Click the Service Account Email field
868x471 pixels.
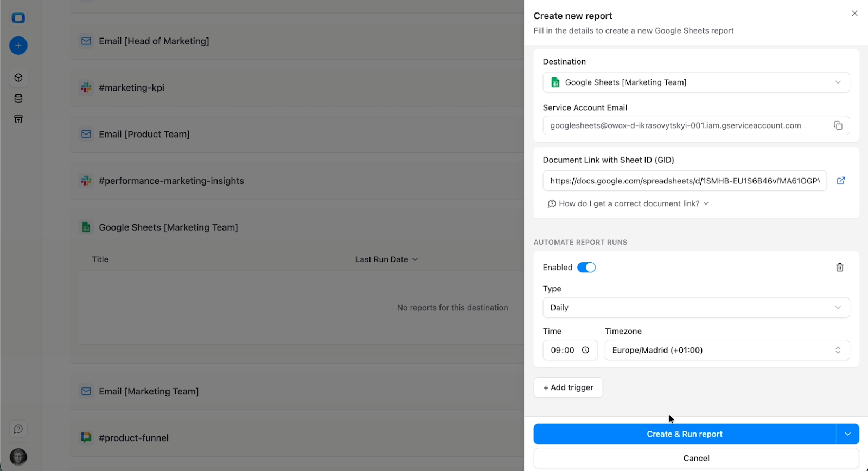tap(696, 125)
